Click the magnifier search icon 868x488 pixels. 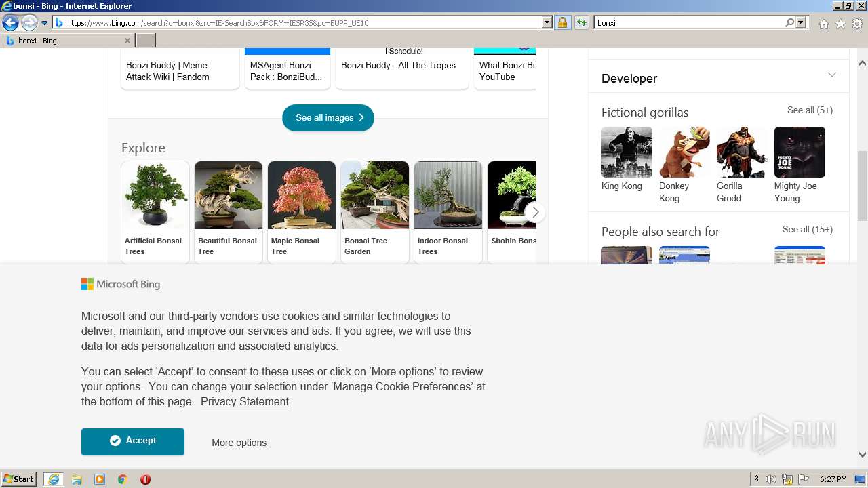pyautogui.click(x=789, y=23)
